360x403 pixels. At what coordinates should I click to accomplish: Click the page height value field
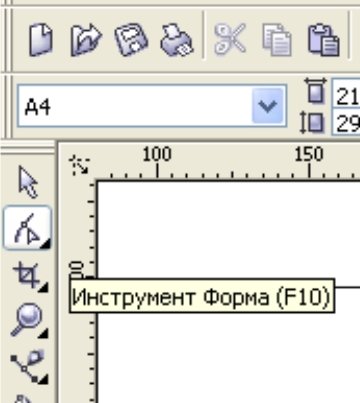click(346, 122)
